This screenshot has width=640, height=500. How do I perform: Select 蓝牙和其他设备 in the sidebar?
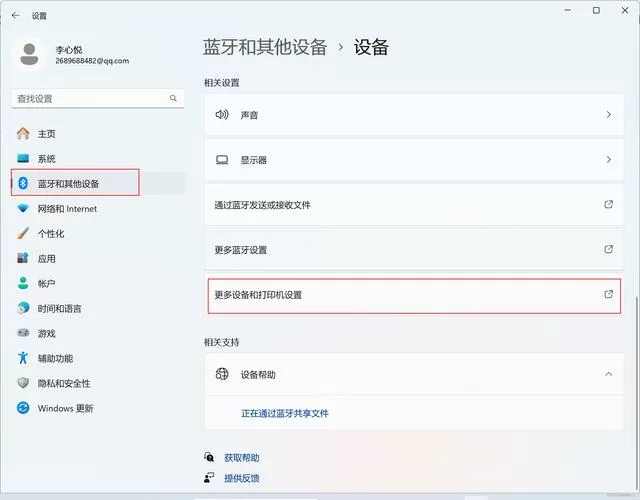(x=98, y=184)
